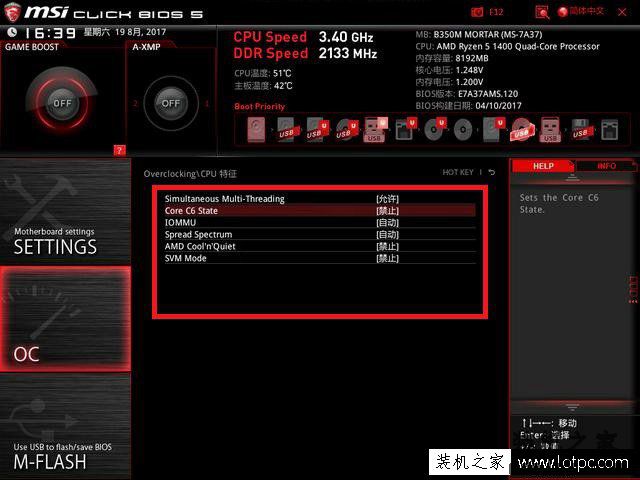Select the tenth boot icon, red USB CD
This screenshot has height=480, width=640.
click(x=522, y=130)
